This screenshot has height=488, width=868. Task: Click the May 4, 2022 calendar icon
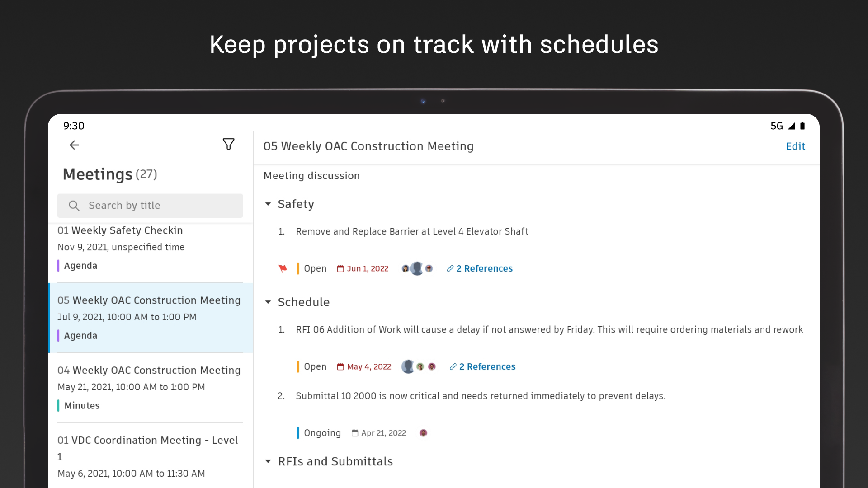click(340, 367)
